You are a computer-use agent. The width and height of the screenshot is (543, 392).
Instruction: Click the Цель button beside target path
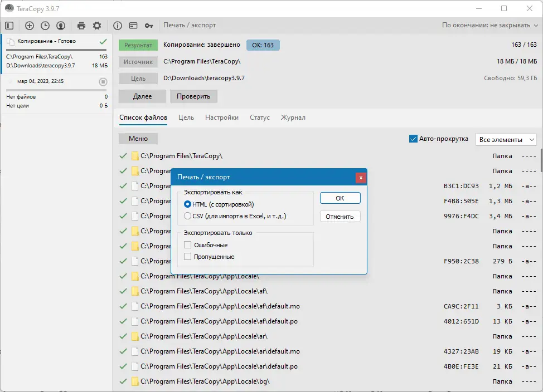pos(138,79)
